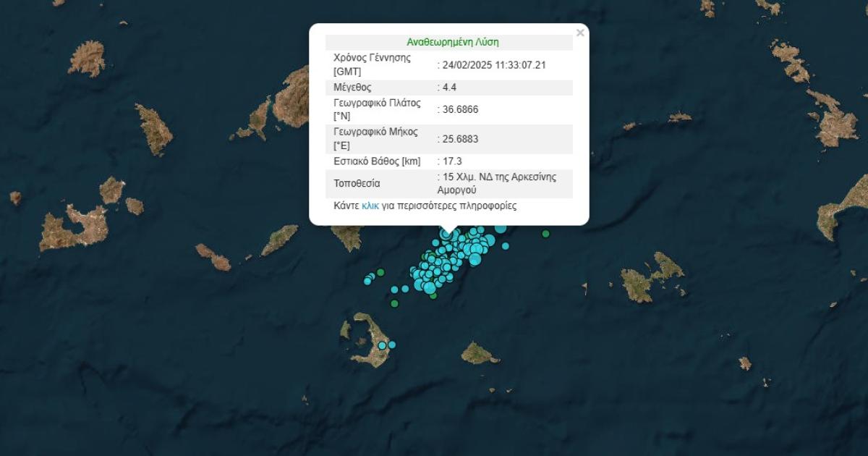
Task: Close the earthquake info popup
Action: tap(579, 33)
